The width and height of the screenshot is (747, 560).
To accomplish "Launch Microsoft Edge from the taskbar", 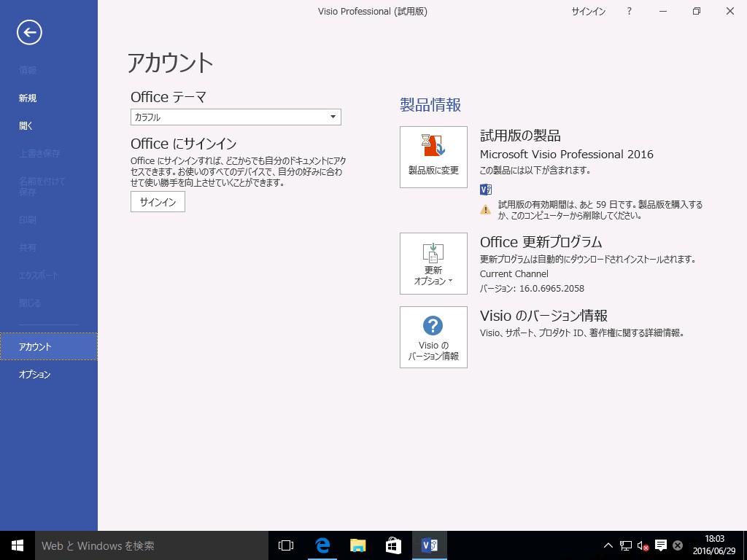I will click(x=322, y=545).
